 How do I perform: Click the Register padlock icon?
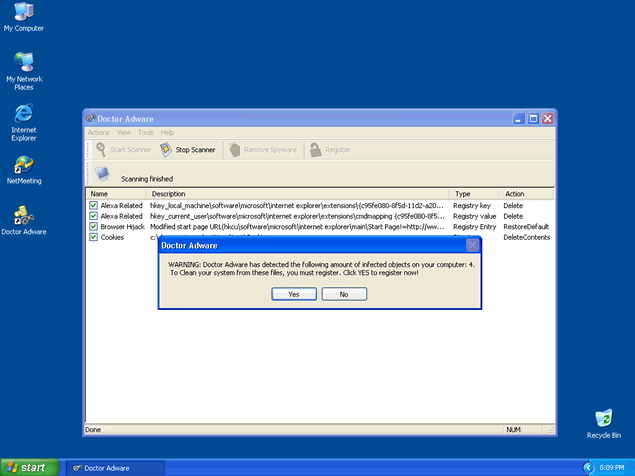[315, 150]
